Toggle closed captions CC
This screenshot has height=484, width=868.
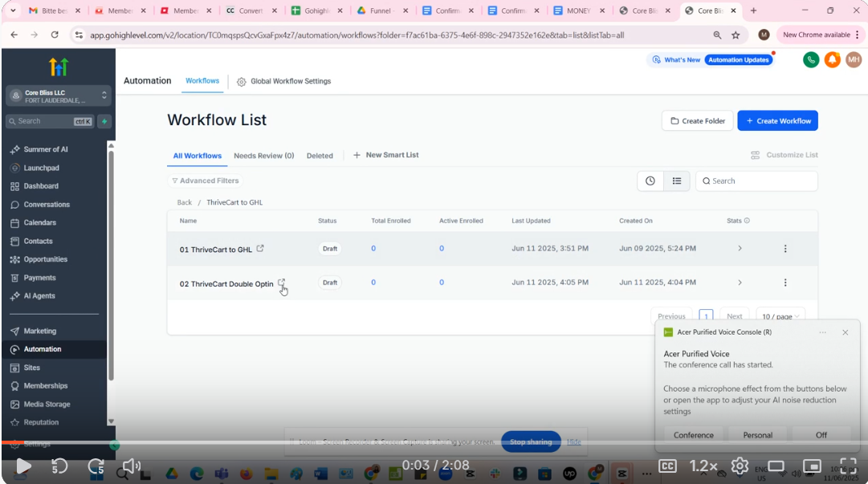click(x=667, y=466)
